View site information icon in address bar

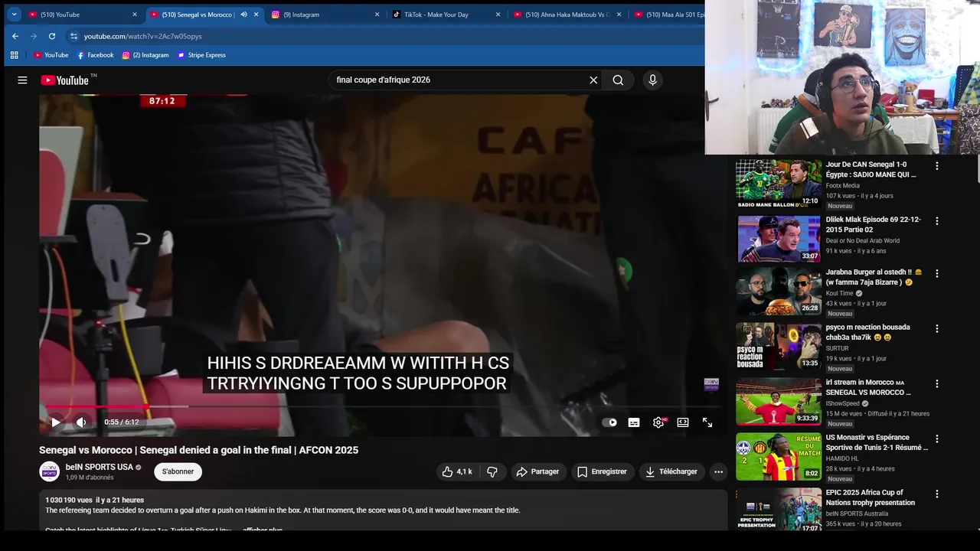(73, 36)
